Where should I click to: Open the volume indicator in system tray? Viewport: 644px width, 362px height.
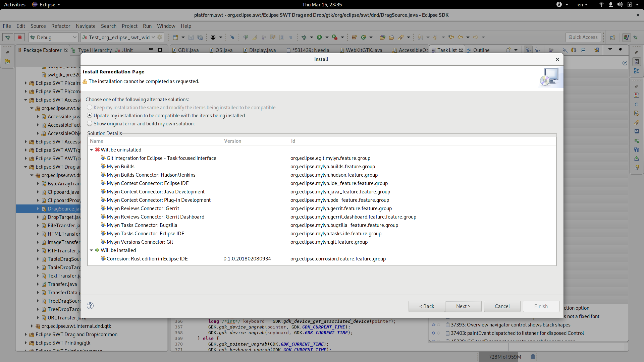click(620, 4)
